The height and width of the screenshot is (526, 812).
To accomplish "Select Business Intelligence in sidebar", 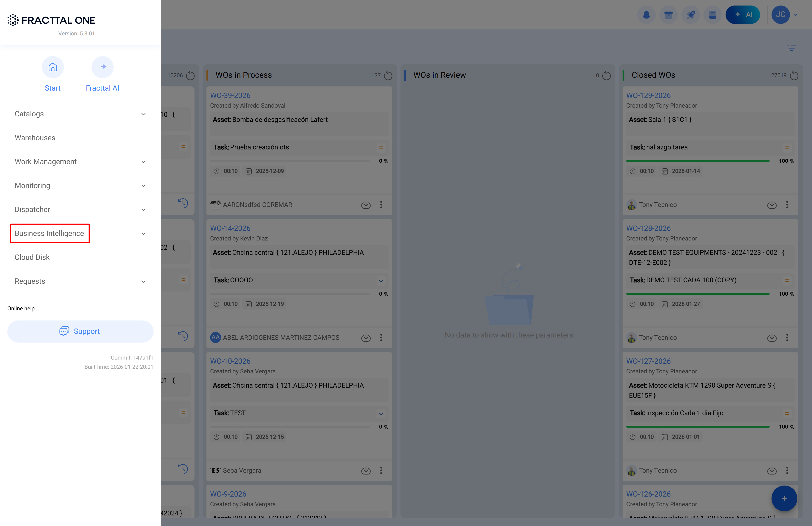I will [49, 233].
